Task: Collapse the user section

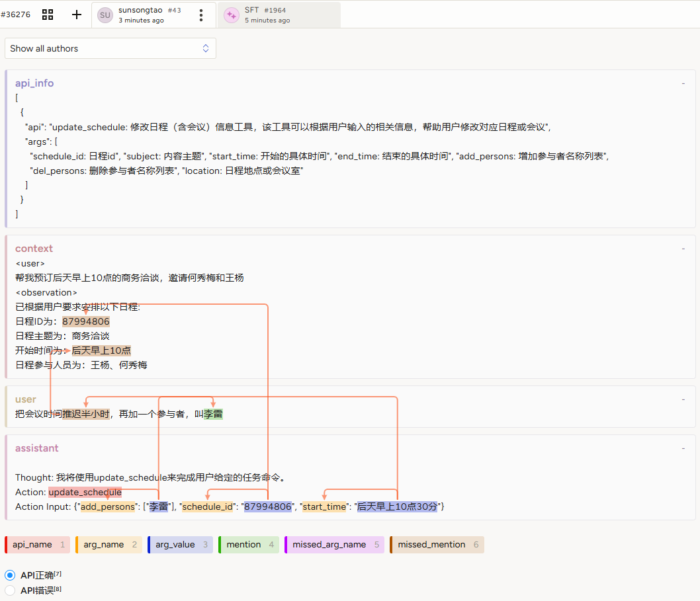Action: 683,399
